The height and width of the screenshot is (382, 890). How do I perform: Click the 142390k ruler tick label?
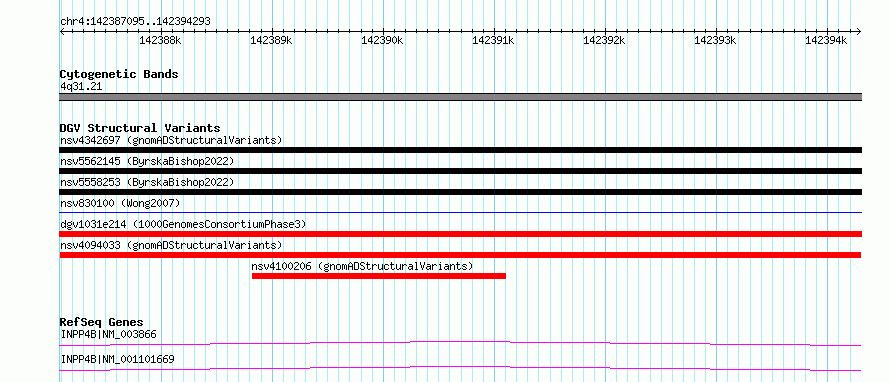[382, 40]
